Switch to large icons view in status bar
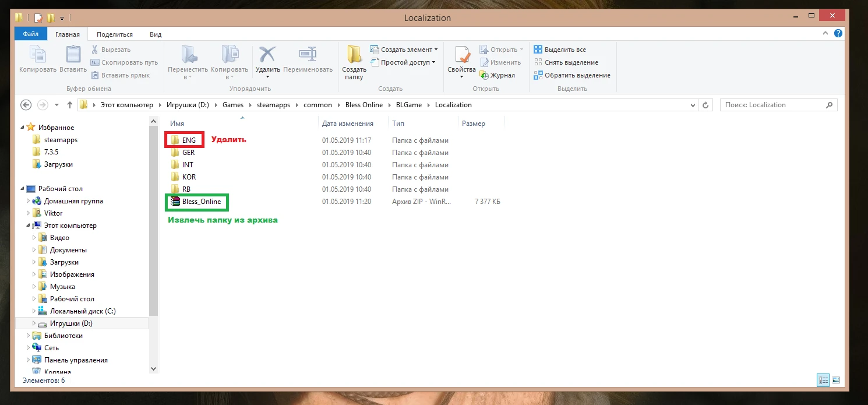This screenshot has width=868, height=405. (836, 380)
